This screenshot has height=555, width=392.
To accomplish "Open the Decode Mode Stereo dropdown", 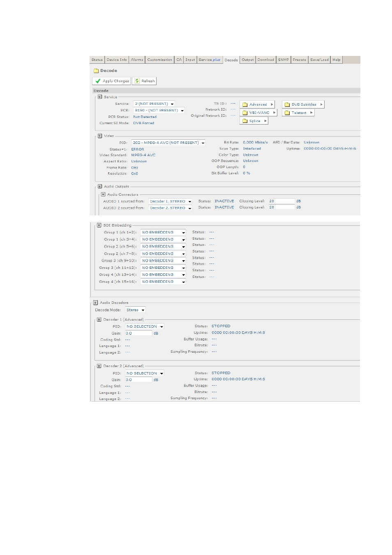I will pyautogui.click(x=135, y=310).
